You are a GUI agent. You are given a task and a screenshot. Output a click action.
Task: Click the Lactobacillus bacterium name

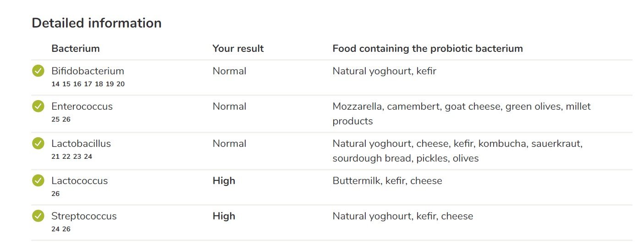point(81,144)
